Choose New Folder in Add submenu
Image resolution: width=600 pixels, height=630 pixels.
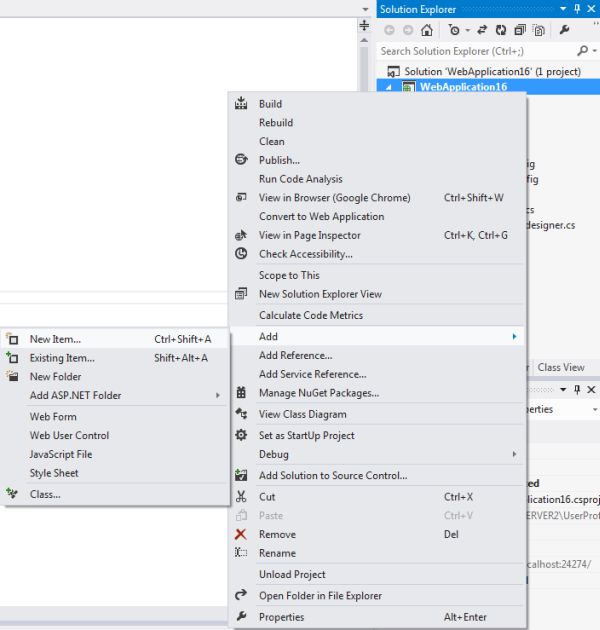[115, 377]
